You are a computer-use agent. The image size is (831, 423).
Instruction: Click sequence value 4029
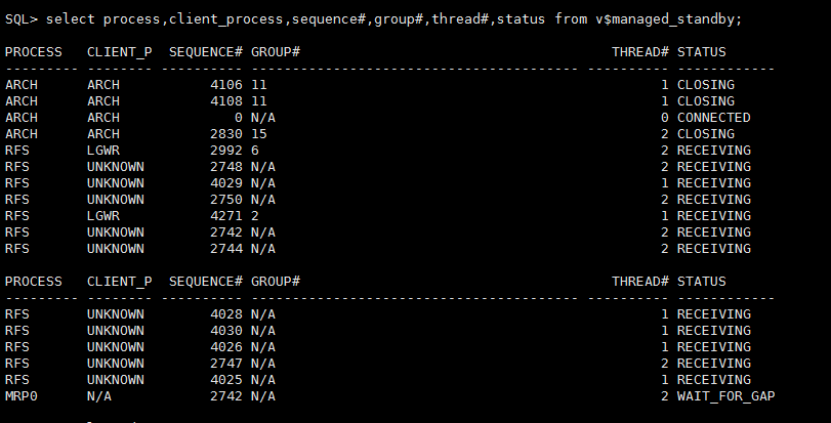coord(226,183)
